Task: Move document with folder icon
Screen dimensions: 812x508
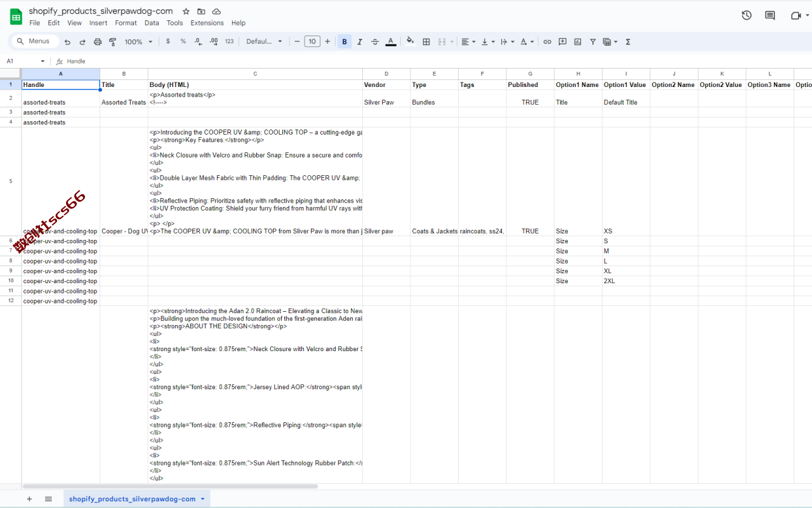Action: [x=201, y=11]
